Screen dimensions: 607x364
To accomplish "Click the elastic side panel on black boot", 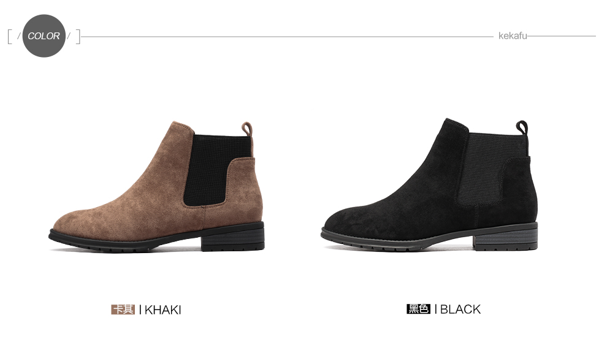I will (492, 167).
